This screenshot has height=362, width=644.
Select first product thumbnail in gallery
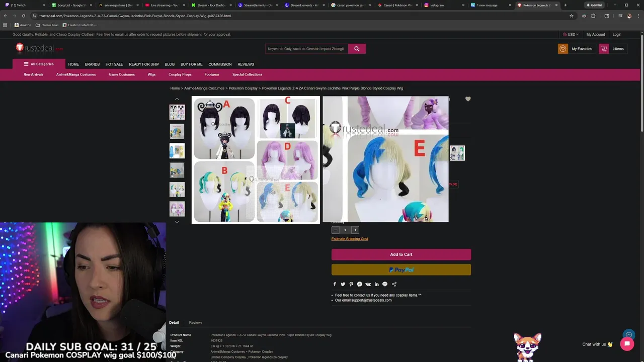pyautogui.click(x=177, y=112)
